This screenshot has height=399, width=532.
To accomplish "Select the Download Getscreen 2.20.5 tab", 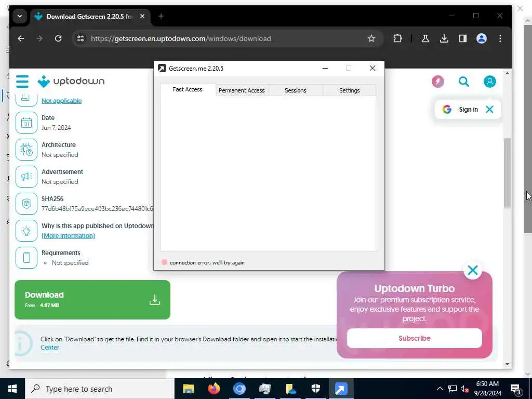I will coord(90,16).
